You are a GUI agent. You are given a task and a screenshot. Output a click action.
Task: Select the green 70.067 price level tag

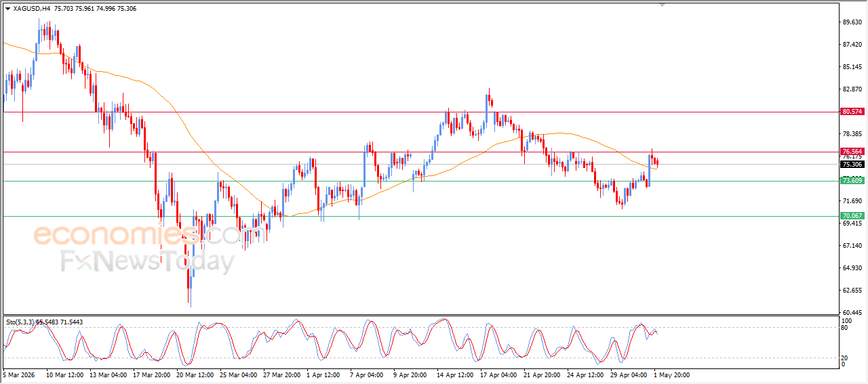(x=852, y=215)
